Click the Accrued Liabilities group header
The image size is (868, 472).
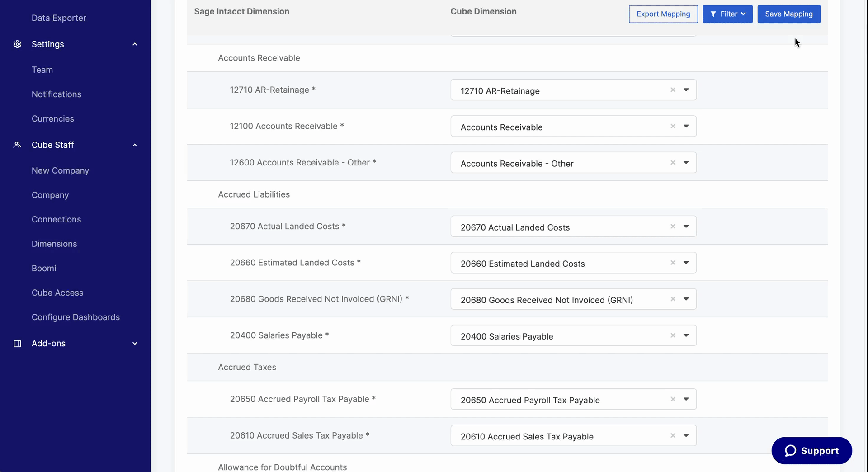point(254,194)
